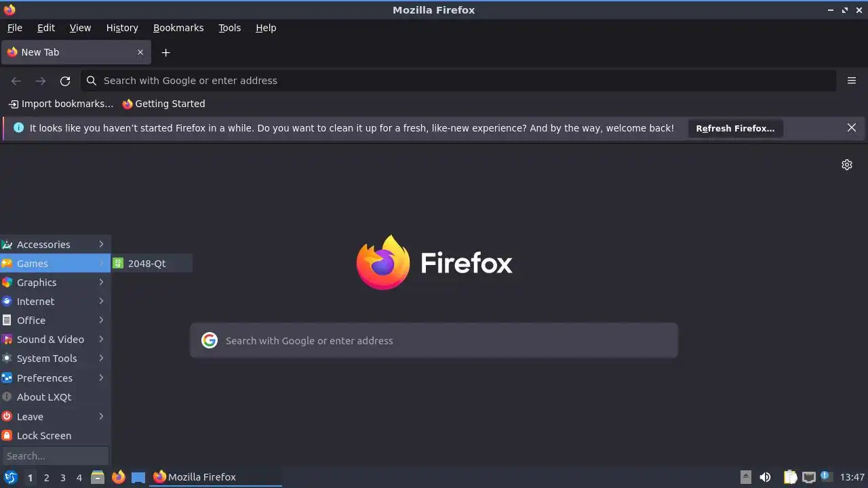868x488 pixels.
Task: Open the volume control in tray
Action: pos(766,477)
